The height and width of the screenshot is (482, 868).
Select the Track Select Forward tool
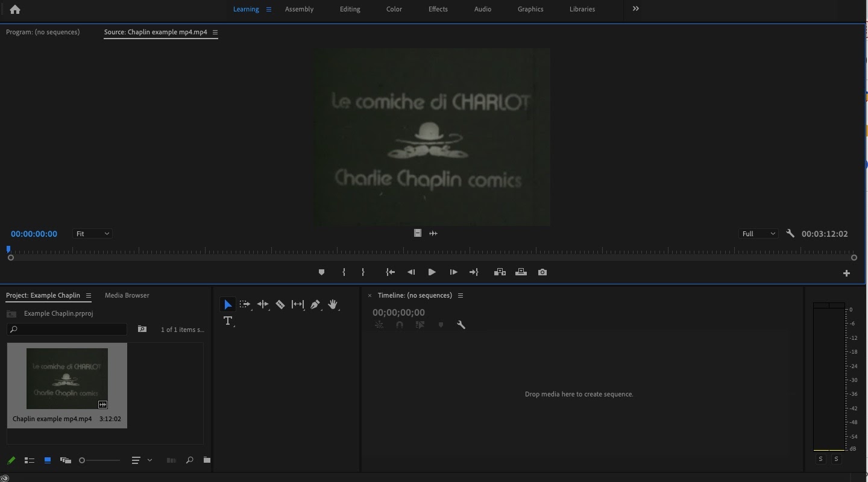click(x=245, y=305)
